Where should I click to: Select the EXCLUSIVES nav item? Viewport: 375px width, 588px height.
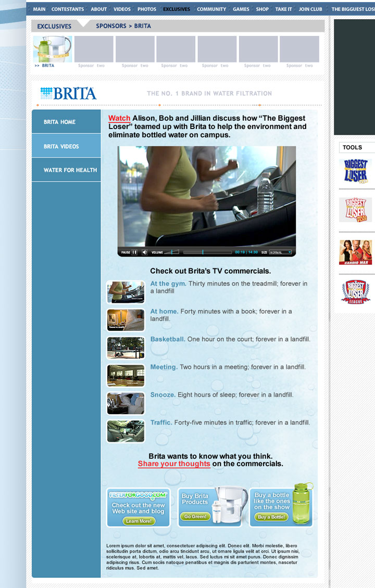click(177, 9)
